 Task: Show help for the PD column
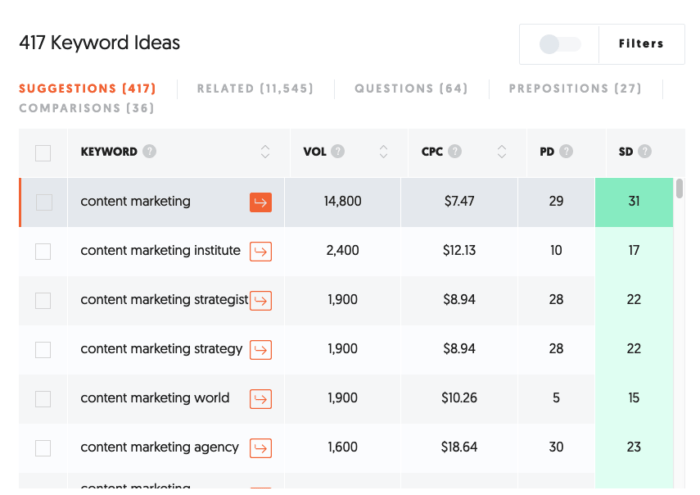[x=566, y=151]
